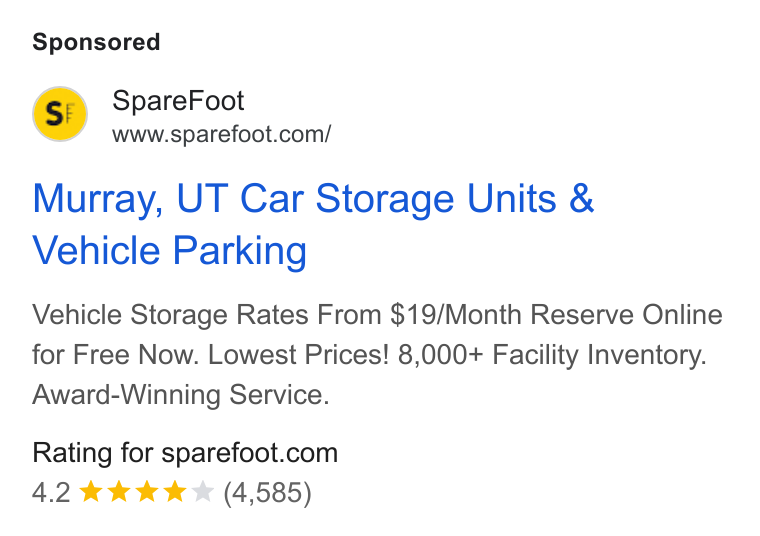Click the SpareFoot advertiser name
760x536 pixels.
pos(178,101)
